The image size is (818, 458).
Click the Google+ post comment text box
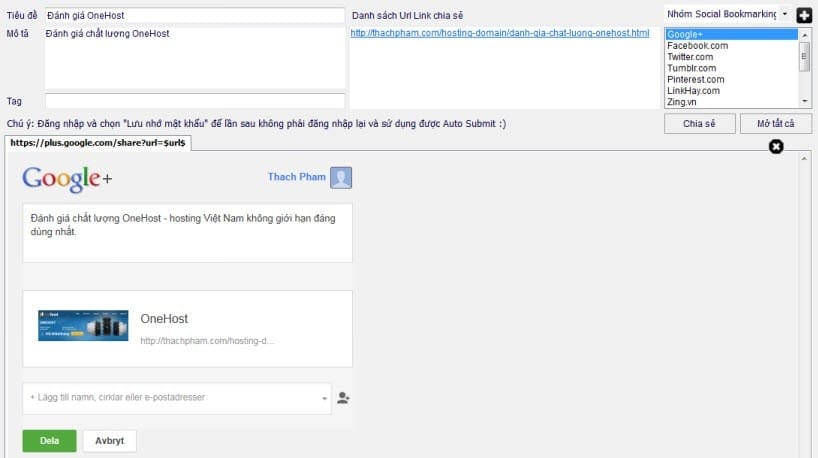(x=187, y=233)
